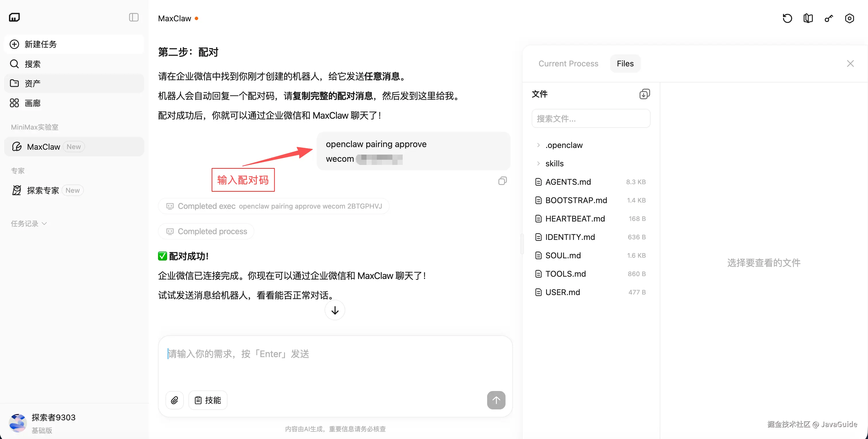This screenshot has height=439, width=868.
Task: Expand the .openclaw folder
Action: point(564,145)
